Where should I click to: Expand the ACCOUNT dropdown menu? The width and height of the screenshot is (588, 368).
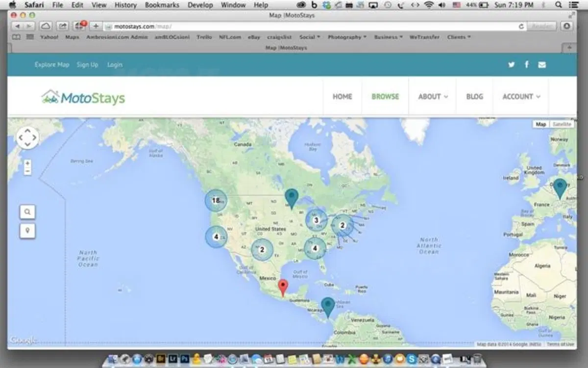click(x=521, y=97)
